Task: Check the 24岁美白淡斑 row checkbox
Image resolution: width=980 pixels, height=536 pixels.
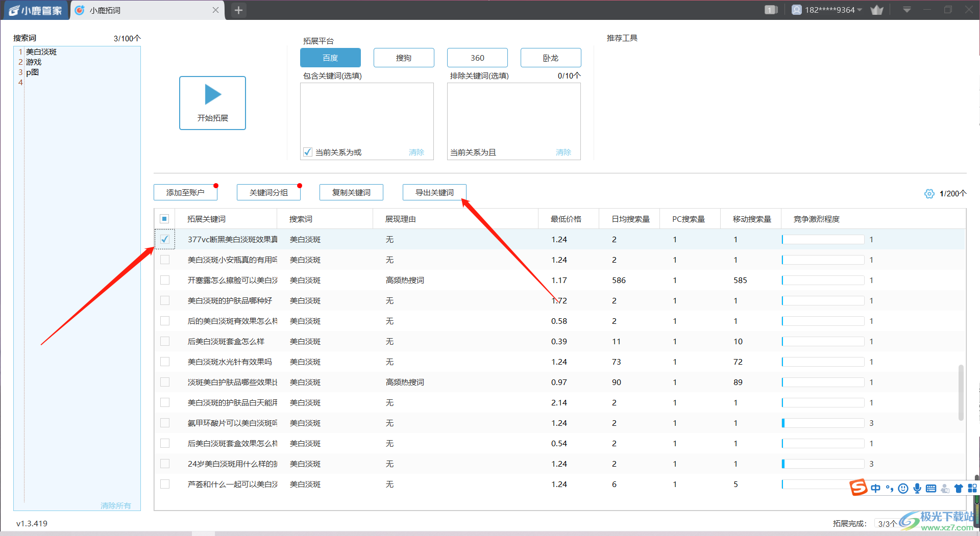Action: [165, 464]
